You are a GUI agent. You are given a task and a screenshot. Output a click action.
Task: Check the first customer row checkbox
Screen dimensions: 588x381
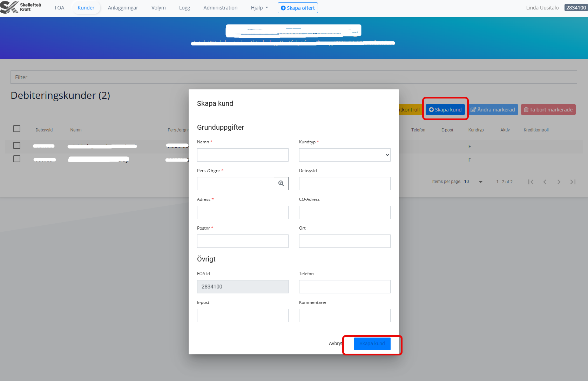point(17,145)
